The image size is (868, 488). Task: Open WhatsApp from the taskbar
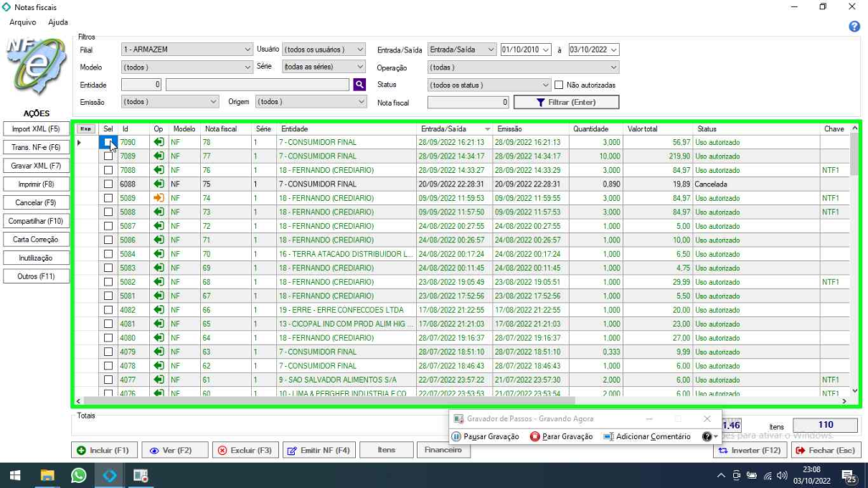coord(78,475)
